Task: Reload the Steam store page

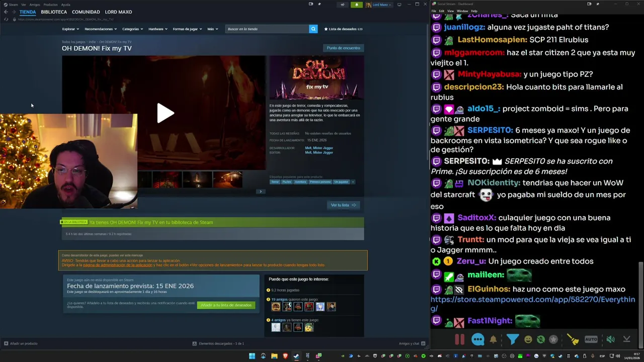Action: 6,19
